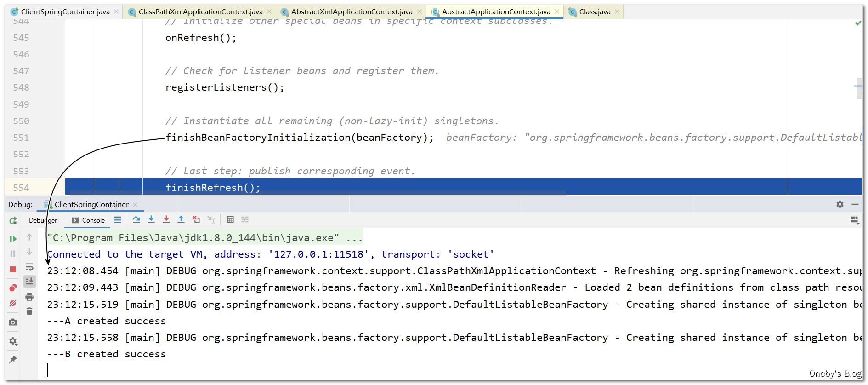Click the inline beanFactory debug value hint
The image size is (868, 385).
[x=654, y=138]
